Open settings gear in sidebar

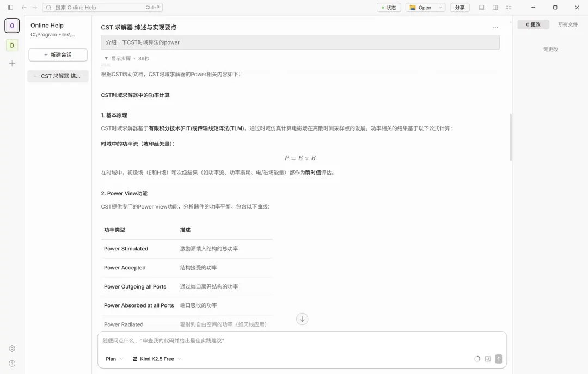(12, 348)
